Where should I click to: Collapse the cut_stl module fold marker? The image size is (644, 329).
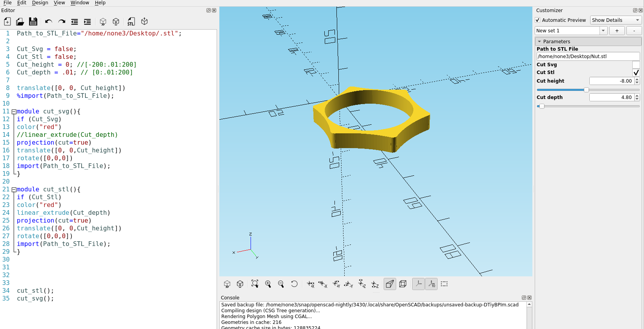pyautogui.click(x=14, y=189)
